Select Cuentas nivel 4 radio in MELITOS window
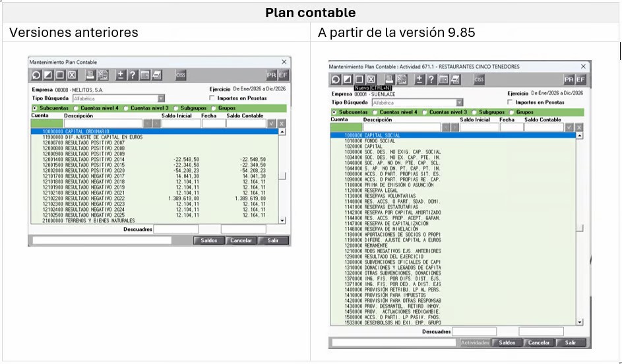This screenshot has width=622, height=364. [x=76, y=108]
